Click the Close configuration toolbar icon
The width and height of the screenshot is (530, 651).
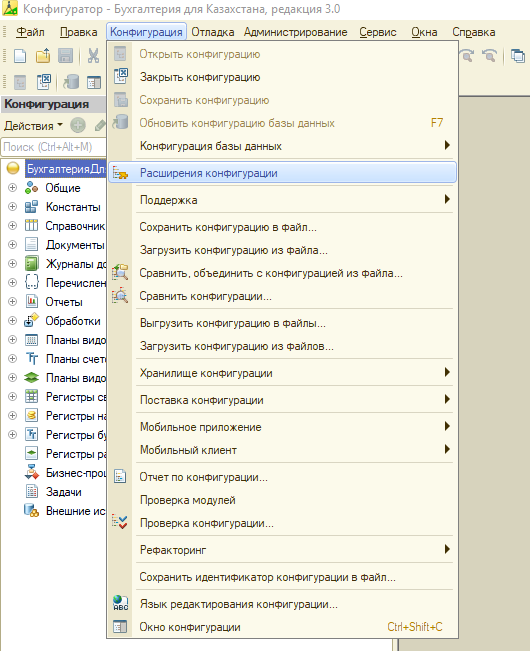click(x=44, y=82)
